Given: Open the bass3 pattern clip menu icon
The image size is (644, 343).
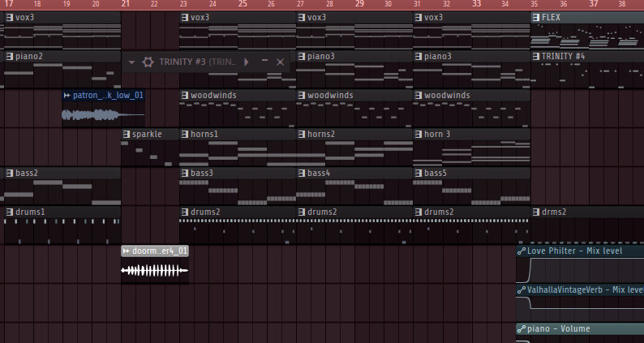Looking at the screenshot, I should [185, 174].
